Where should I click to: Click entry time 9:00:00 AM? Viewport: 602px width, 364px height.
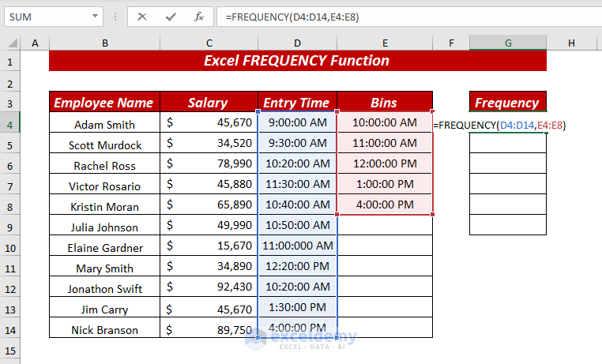click(x=298, y=122)
